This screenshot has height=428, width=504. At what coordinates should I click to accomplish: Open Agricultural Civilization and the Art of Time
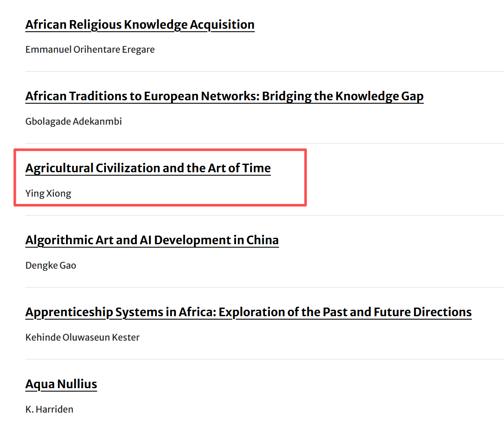click(x=148, y=168)
